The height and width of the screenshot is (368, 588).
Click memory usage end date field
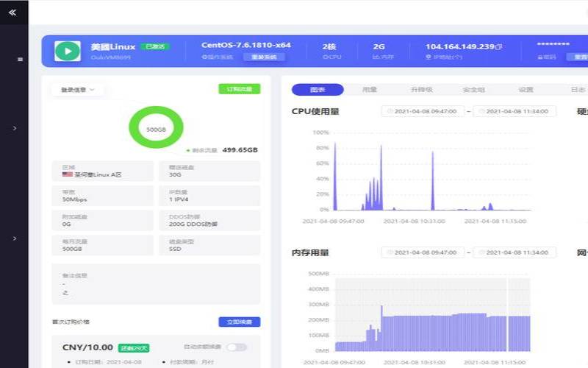click(514, 252)
